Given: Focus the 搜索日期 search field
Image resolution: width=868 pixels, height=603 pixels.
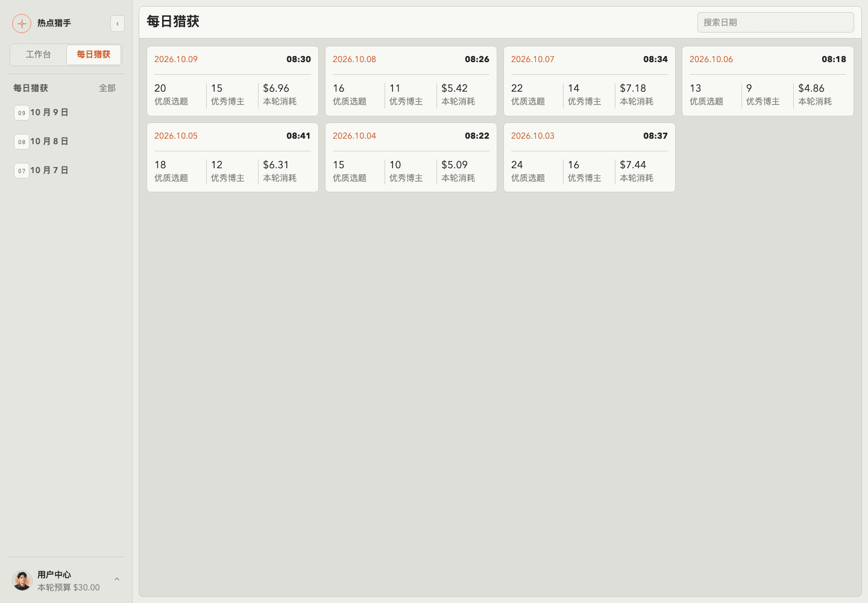Looking at the screenshot, I should click(x=776, y=22).
